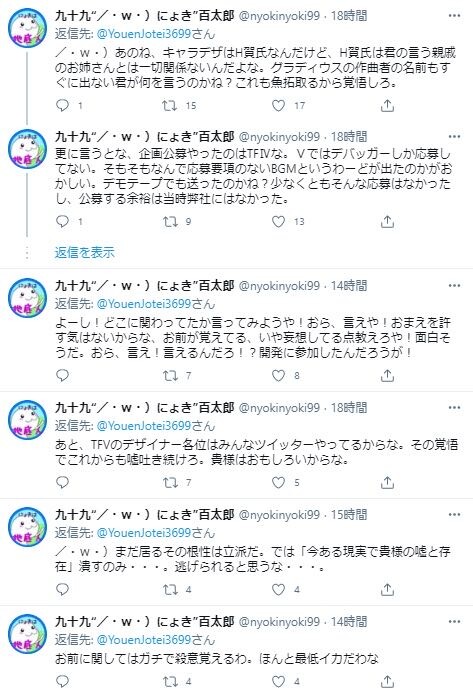Open more options on first tweet
The width and height of the screenshot is (473, 696).
click(x=454, y=16)
